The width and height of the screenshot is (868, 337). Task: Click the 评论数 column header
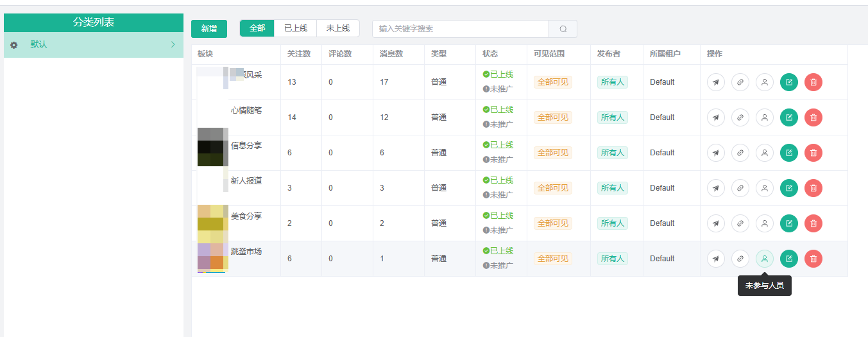click(340, 54)
